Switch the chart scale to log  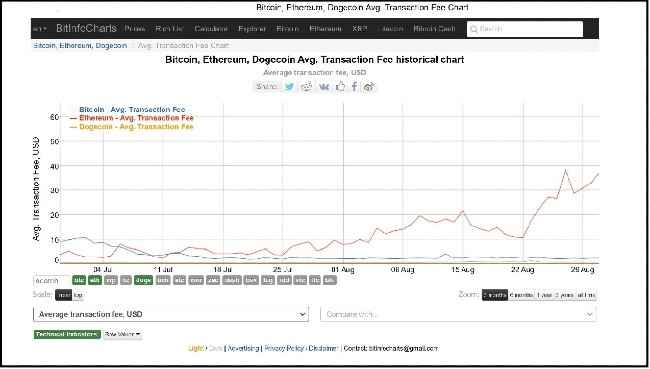click(x=78, y=295)
